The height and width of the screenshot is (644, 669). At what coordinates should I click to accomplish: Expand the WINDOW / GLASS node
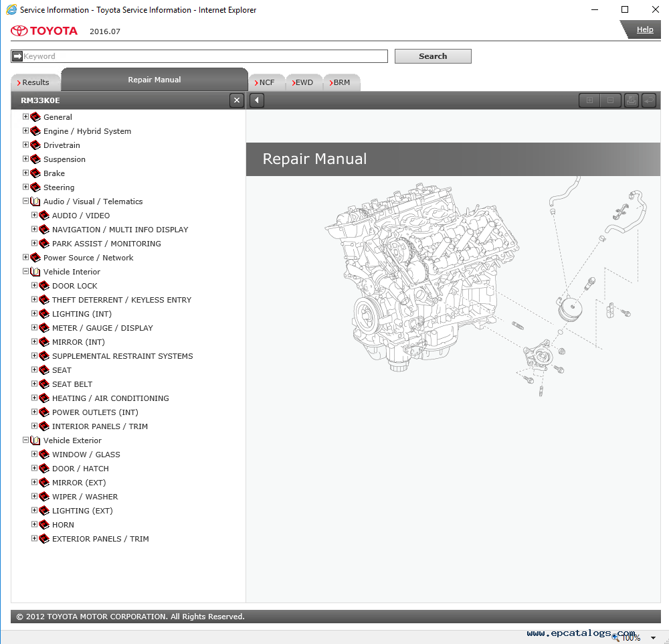34,454
